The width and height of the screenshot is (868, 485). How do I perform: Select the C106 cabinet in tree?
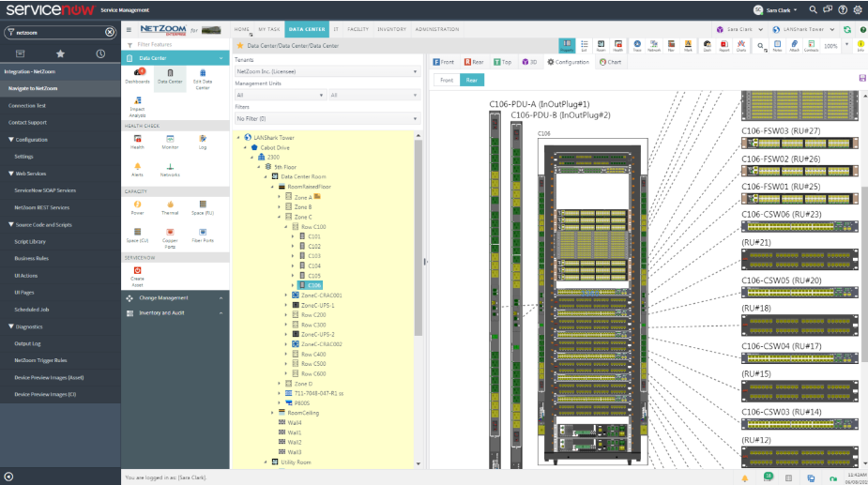(x=311, y=285)
